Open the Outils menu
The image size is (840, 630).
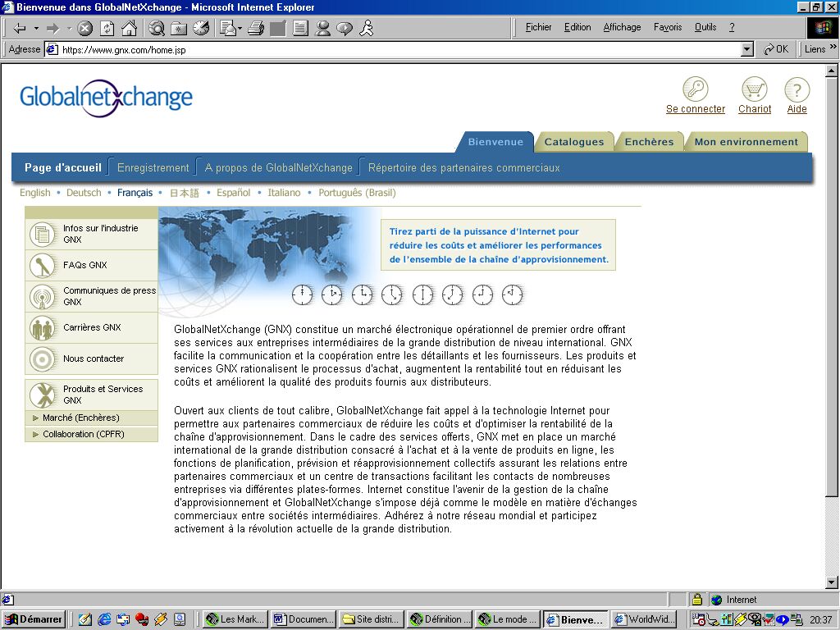[705, 27]
